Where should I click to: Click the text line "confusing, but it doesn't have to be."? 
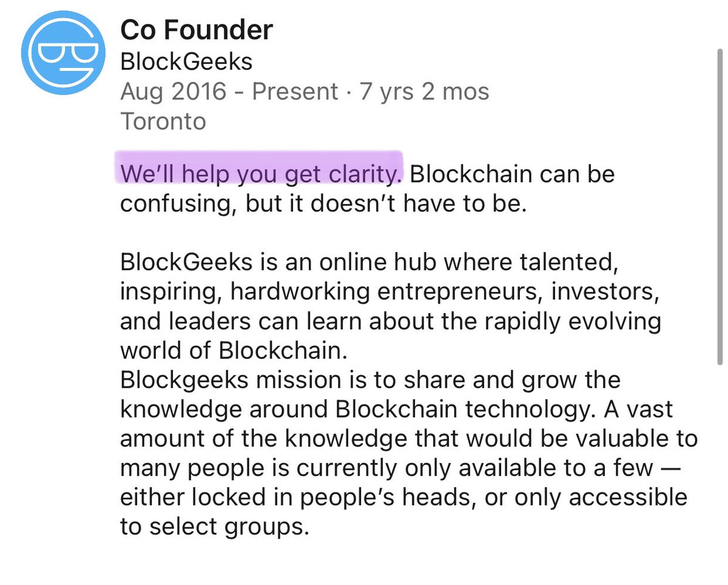click(321, 203)
